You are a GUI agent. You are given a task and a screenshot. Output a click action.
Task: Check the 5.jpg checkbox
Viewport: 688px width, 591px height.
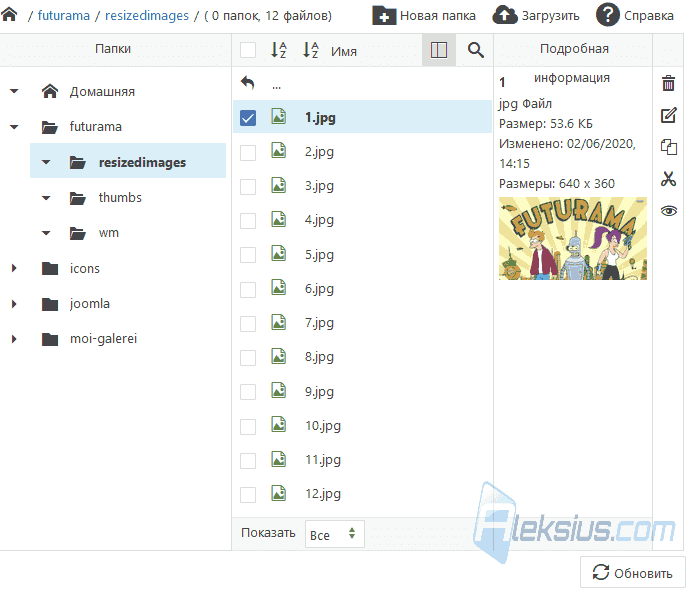(x=248, y=255)
